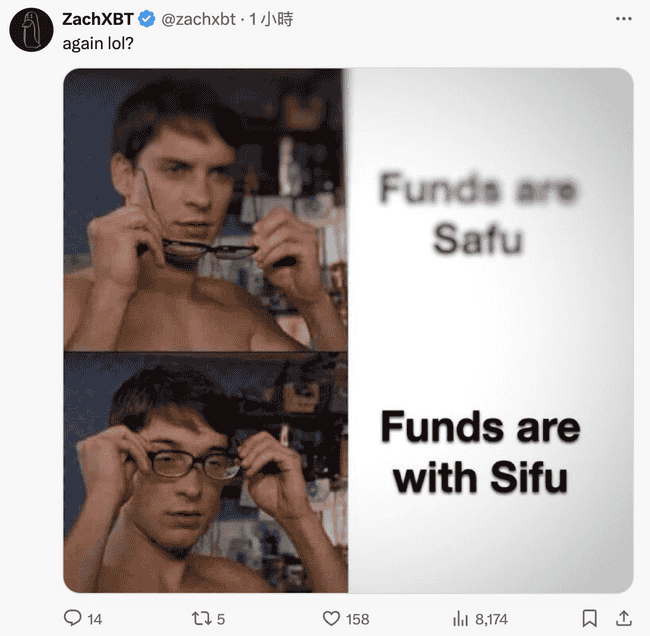650x636 pixels.
Task: Open the three-dot more options menu
Action: [623, 19]
